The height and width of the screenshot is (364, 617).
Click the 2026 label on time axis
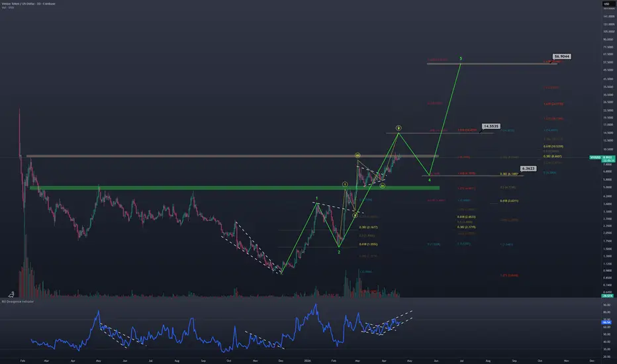(x=307, y=361)
